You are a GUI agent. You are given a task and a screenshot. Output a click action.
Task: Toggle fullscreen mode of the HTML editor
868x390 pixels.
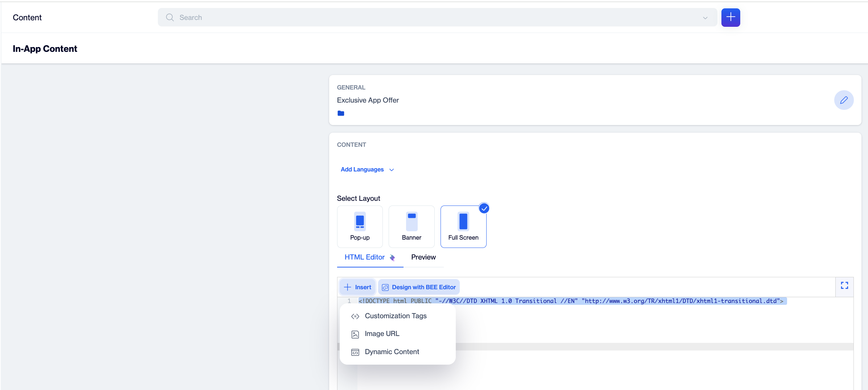tap(844, 286)
